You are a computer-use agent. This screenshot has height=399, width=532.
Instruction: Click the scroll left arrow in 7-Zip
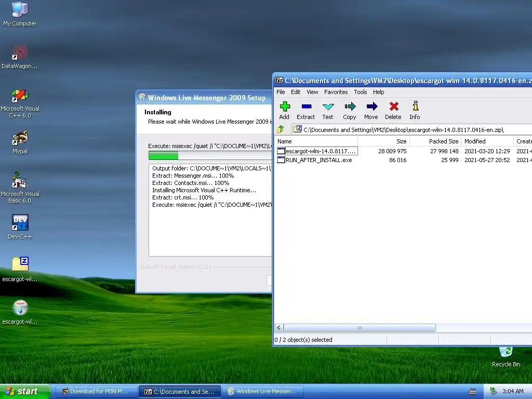coord(279,328)
